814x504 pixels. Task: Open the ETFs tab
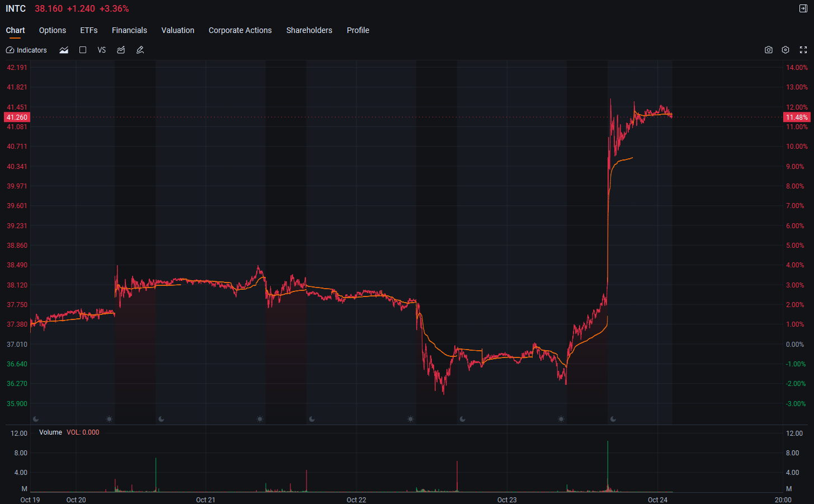tap(89, 30)
